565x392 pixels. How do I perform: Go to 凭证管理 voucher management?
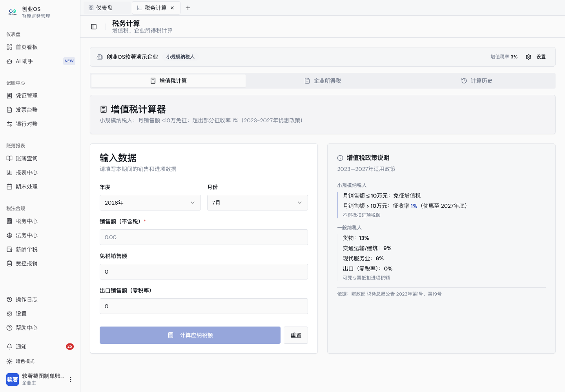click(40, 96)
